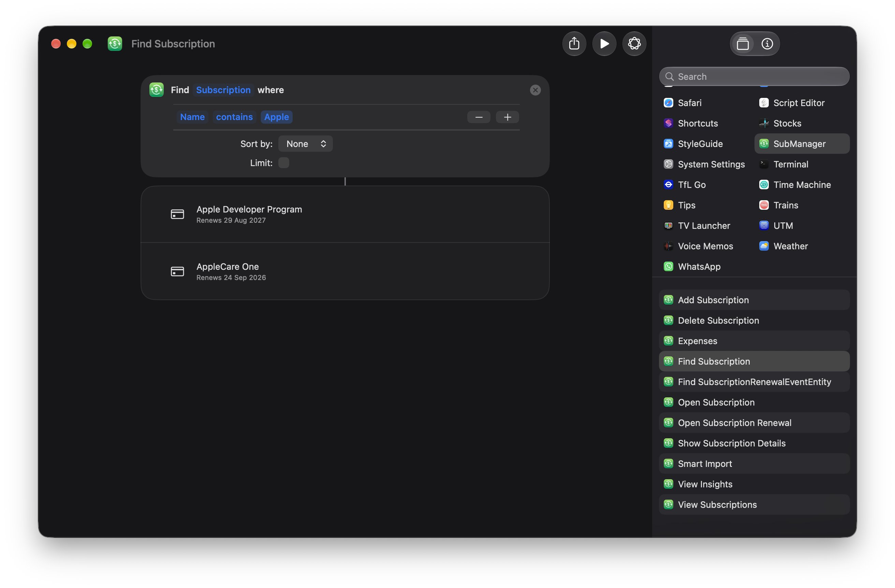Run the shortcut with the play button

pos(604,44)
